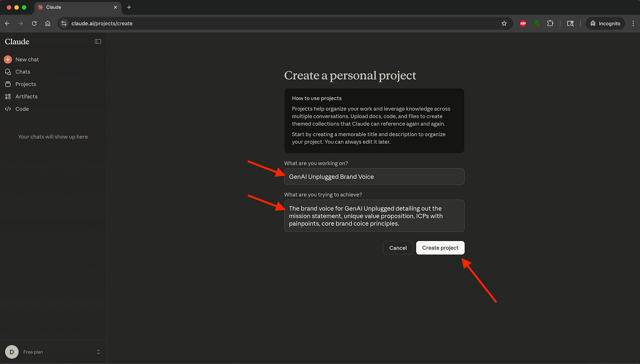Click the Code brackets icon
The height and width of the screenshot is (364, 640).
[x=8, y=109]
